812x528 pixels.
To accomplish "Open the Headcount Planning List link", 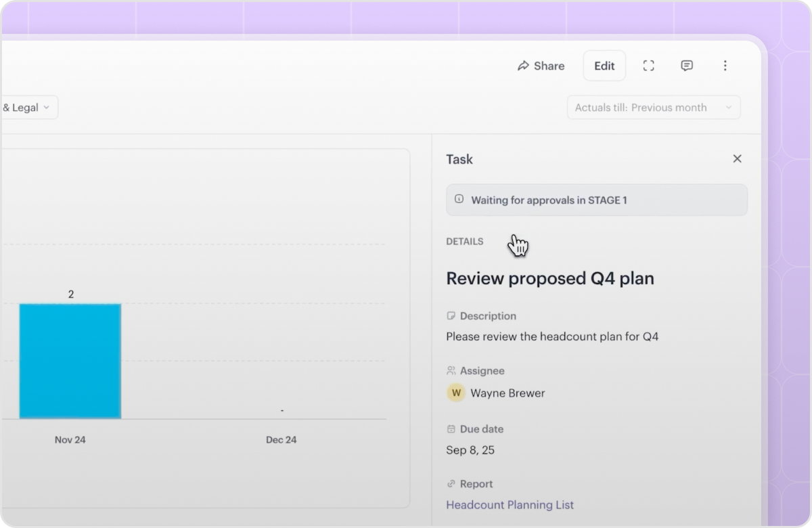I will pyautogui.click(x=510, y=504).
